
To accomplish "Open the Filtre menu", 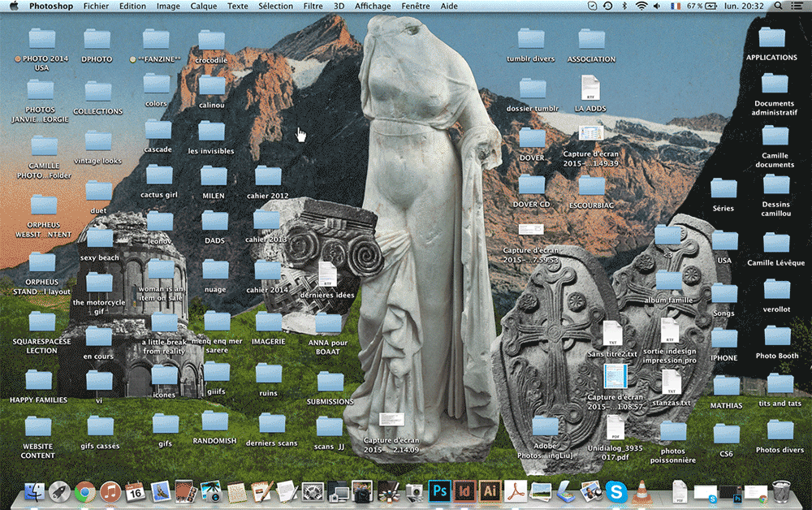I will click(312, 6).
